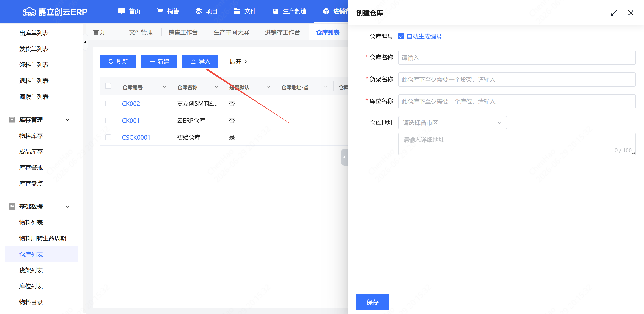Open 发货单列表 in sidebar
Viewport: 644px width, 314px height.
click(34, 49)
